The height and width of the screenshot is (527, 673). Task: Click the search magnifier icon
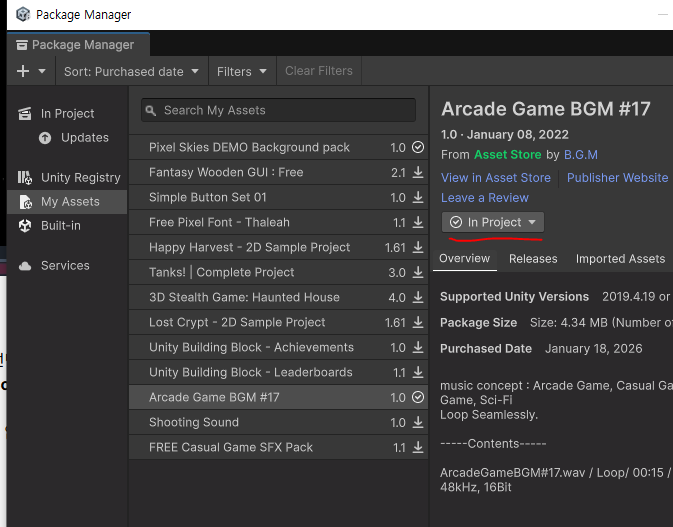click(150, 111)
